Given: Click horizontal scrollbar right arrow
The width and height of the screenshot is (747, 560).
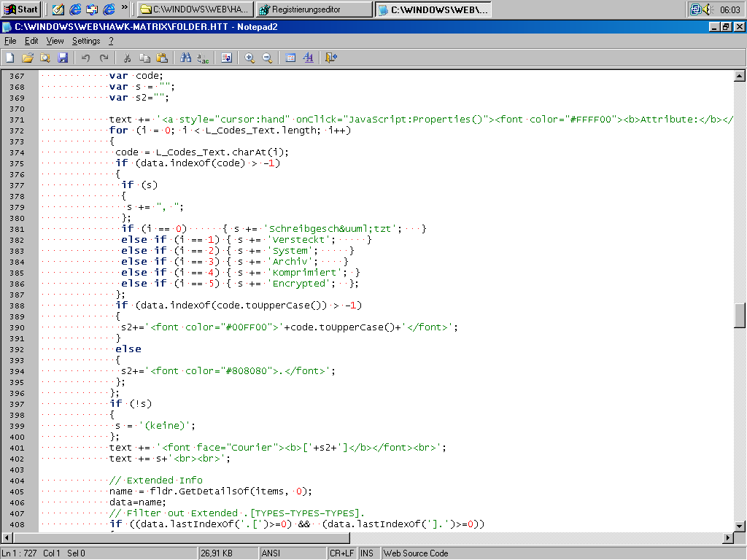Looking at the screenshot, I should 727,537.
